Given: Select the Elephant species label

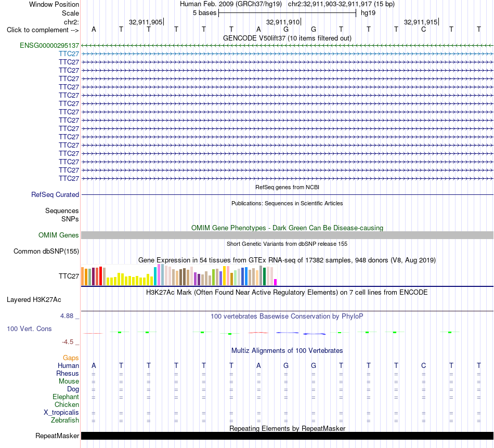Looking at the screenshot, I should click(x=66, y=397).
